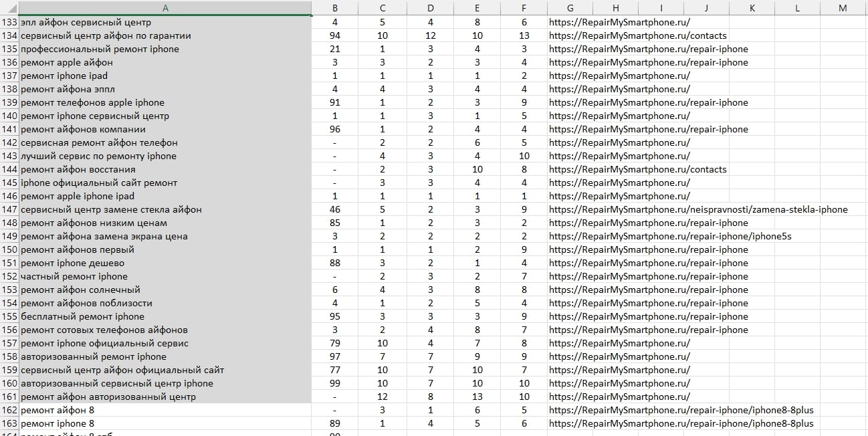
Task: Click cell 'эпл айфон сервисный центр'
Action: (x=165, y=22)
